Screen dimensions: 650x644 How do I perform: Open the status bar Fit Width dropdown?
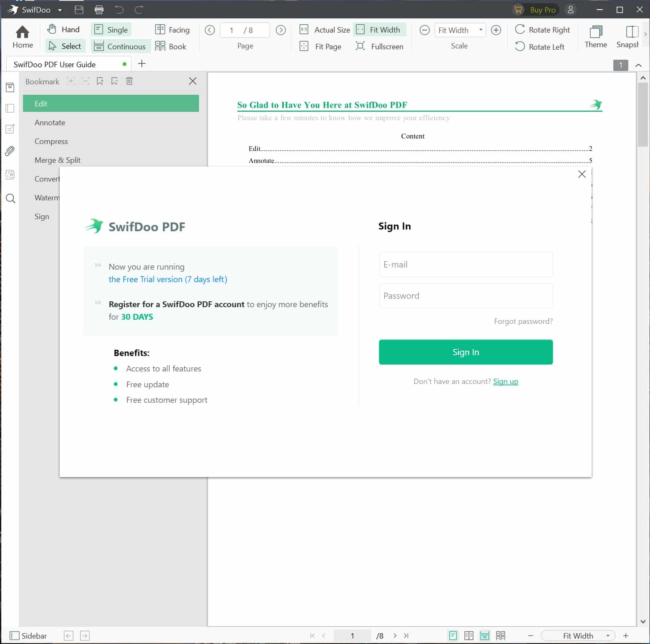click(607, 636)
